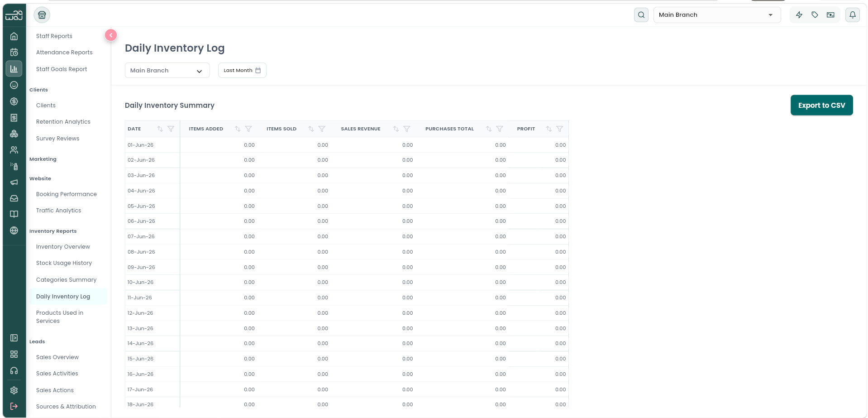Sort the ITEMS ADDED column
This screenshot has height=418, width=868.
[238, 129]
